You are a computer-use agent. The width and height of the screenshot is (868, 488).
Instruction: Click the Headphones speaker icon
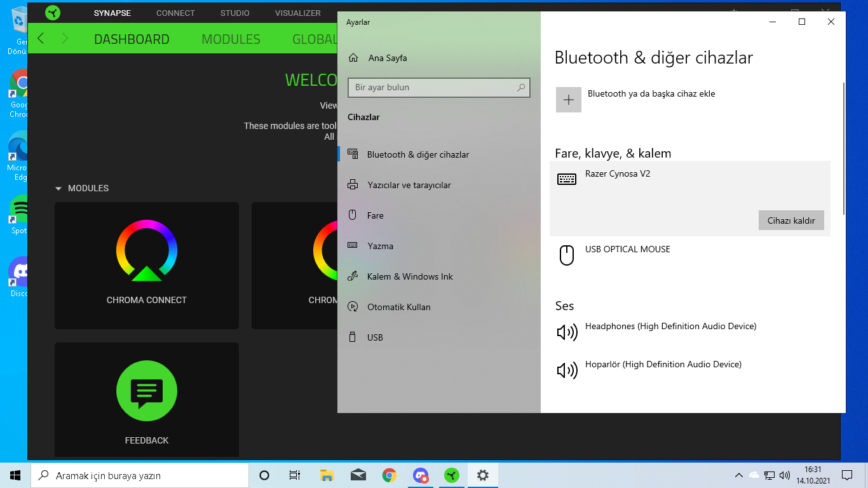click(x=567, y=332)
